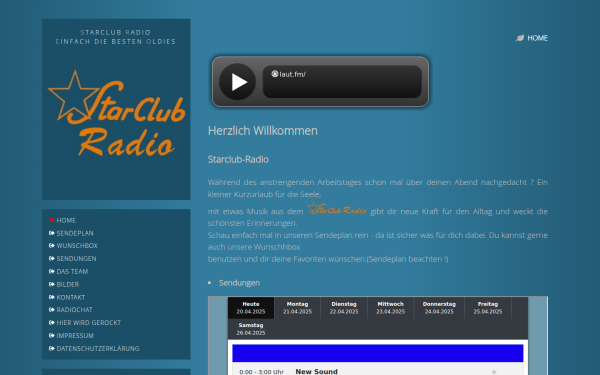Click the New Sound show entry
The width and height of the screenshot is (600, 375).
click(316, 372)
